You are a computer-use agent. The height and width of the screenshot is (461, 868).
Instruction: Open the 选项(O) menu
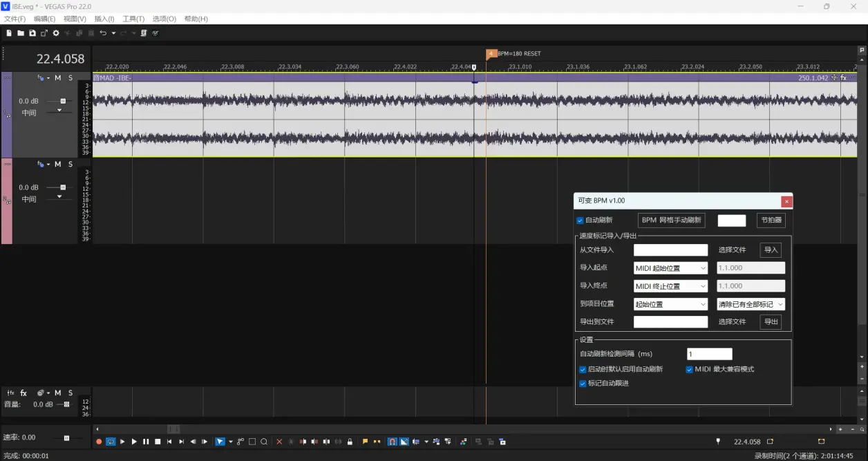tap(164, 19)
